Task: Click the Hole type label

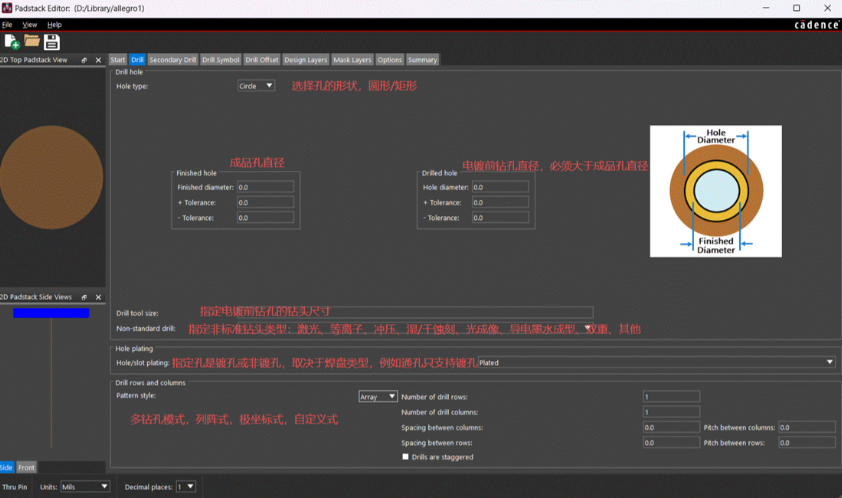Action: [132, 86]
